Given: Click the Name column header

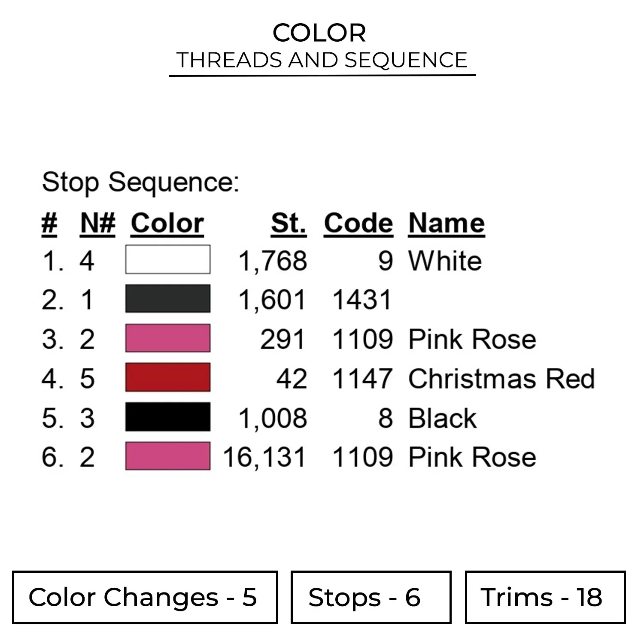Looking at the screenshot, I should [446, 223].
